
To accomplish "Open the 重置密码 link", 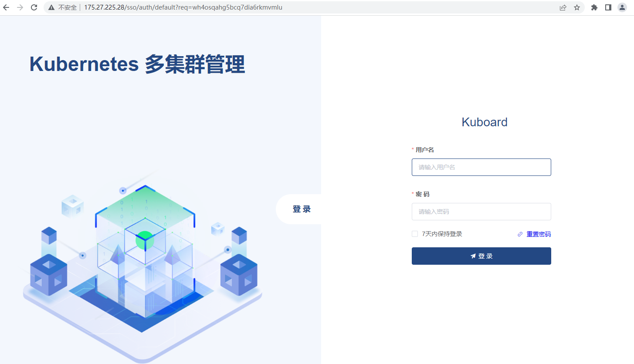I will (x=539, y=234).
